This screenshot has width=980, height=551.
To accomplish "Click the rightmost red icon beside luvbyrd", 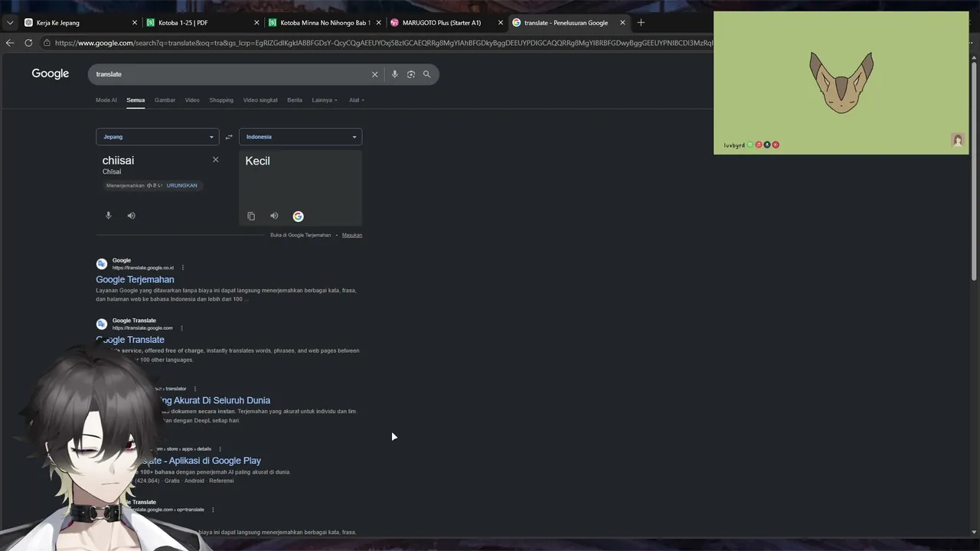I will 776,145.
